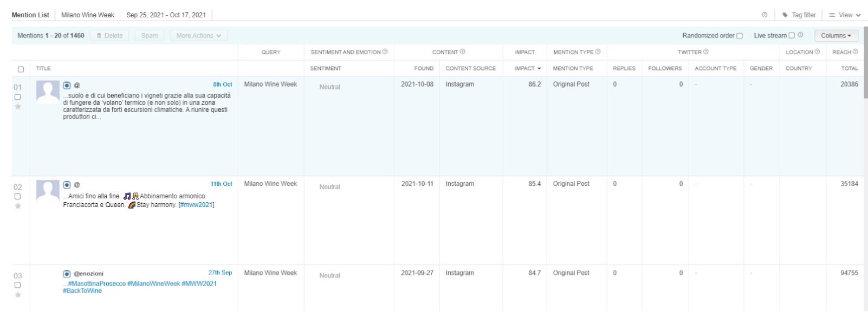868x323 pixels.
Task: Expand the More Actions dropdown
Action: [x=198, y=36]
